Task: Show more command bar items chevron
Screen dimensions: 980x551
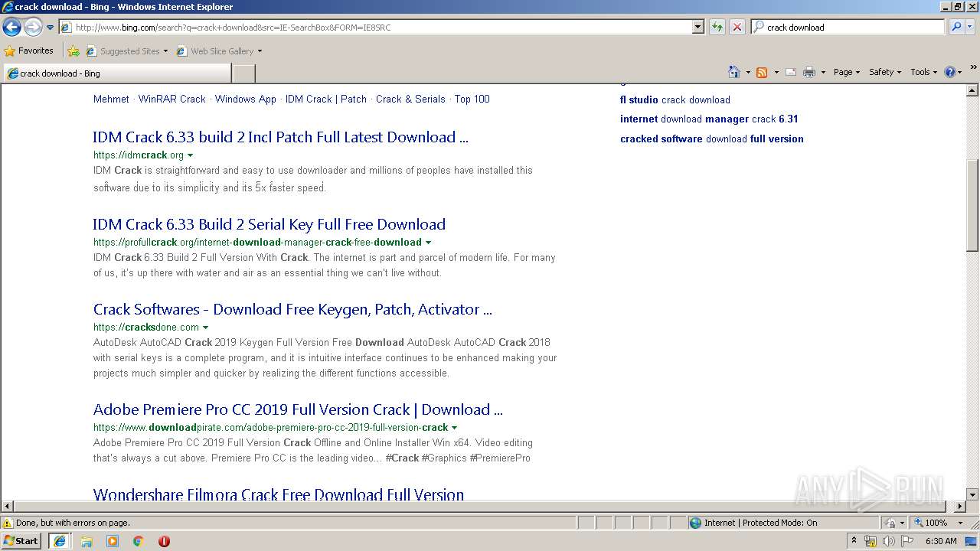Action: point(974,68)
